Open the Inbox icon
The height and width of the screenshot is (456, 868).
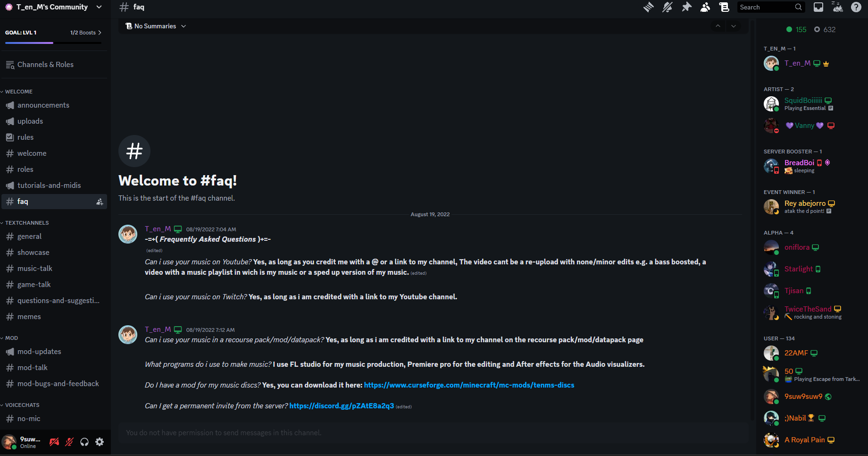pyautogui.click(x=818, y=7)
